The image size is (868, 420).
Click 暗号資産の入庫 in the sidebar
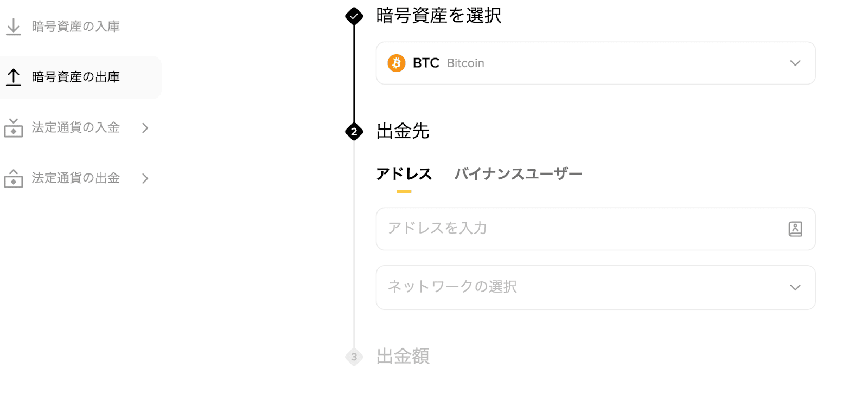(x=76, y=25)
